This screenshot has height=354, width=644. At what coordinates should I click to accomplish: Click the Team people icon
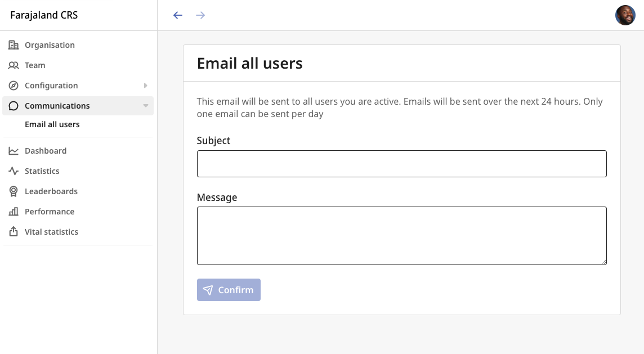[14, 65]
